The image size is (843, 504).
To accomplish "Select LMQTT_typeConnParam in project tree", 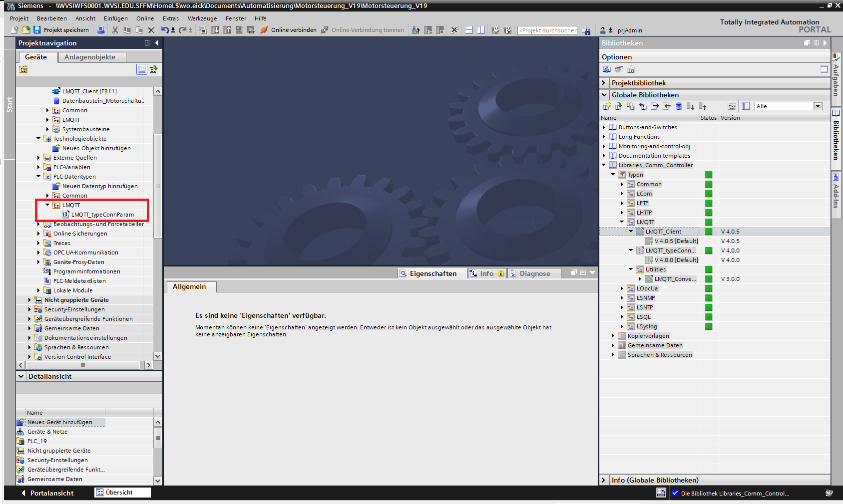I will [102, 215].
